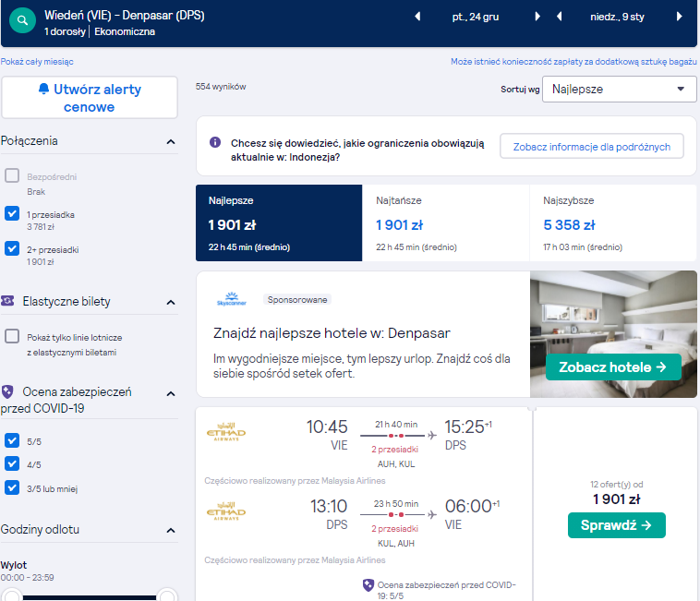Open Pokaż cały miesiąc link

coord(37,62)
